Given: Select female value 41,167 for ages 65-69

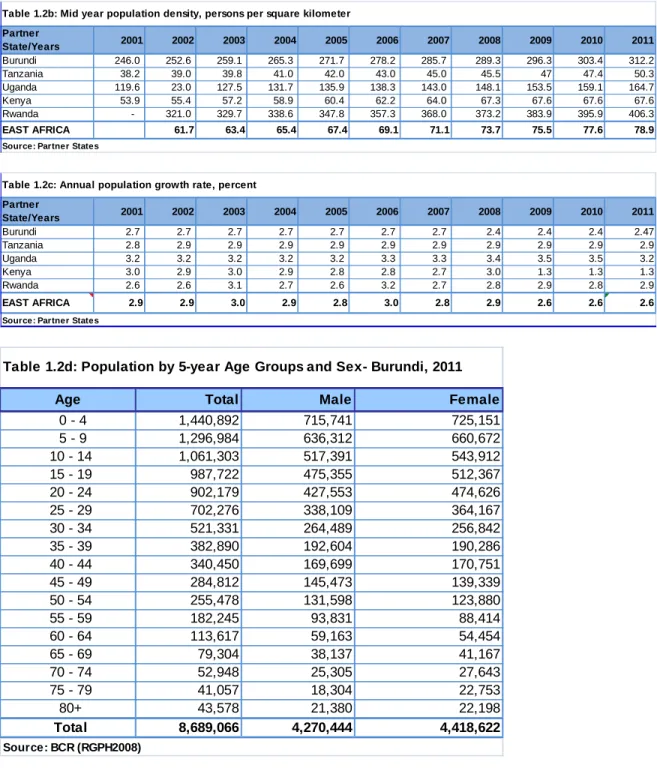Looking at the screenshot, I should tap(479, 654).
